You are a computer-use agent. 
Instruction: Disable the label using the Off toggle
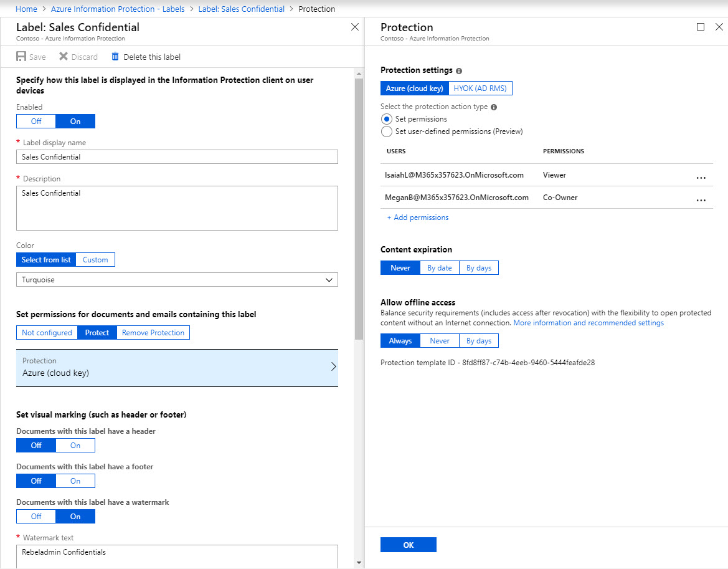pos(35,120)
